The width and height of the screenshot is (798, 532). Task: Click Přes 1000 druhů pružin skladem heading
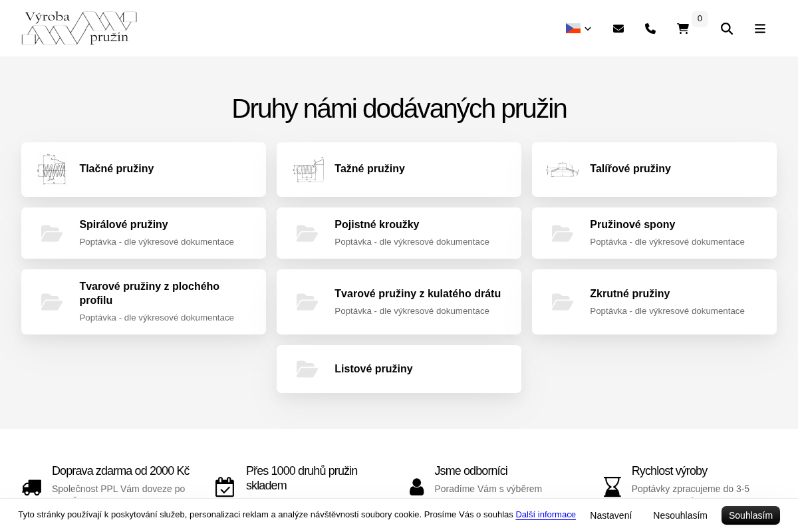click(301, 478)
